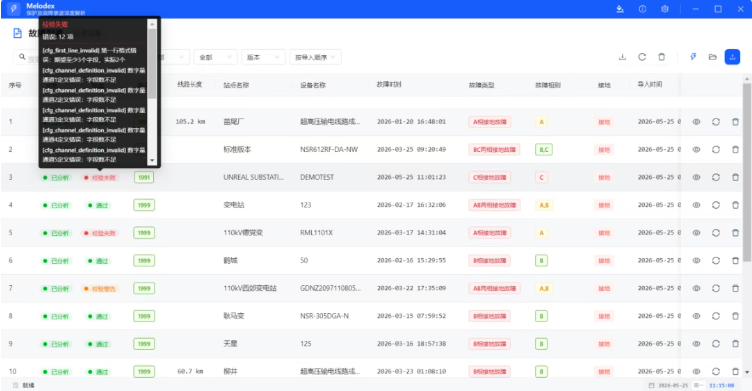Image resolution: width=752 pixels, height=391 pixels.
Task: Re-analyze the device 123 record
Action: click(716, 205)
